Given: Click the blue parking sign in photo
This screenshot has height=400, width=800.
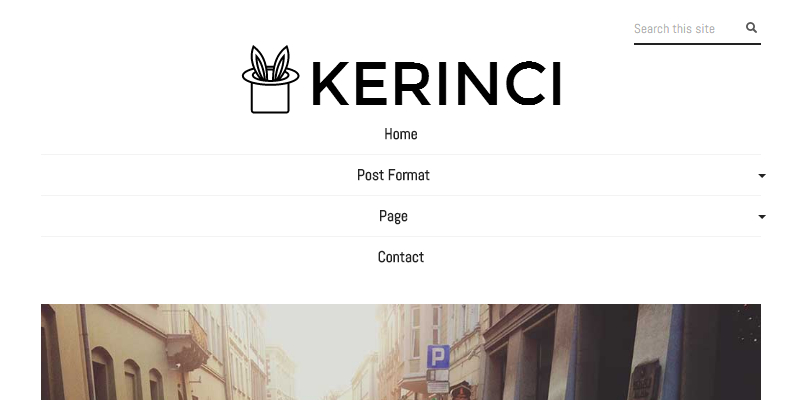Looking at the screenshot, I should pos(438,357).
